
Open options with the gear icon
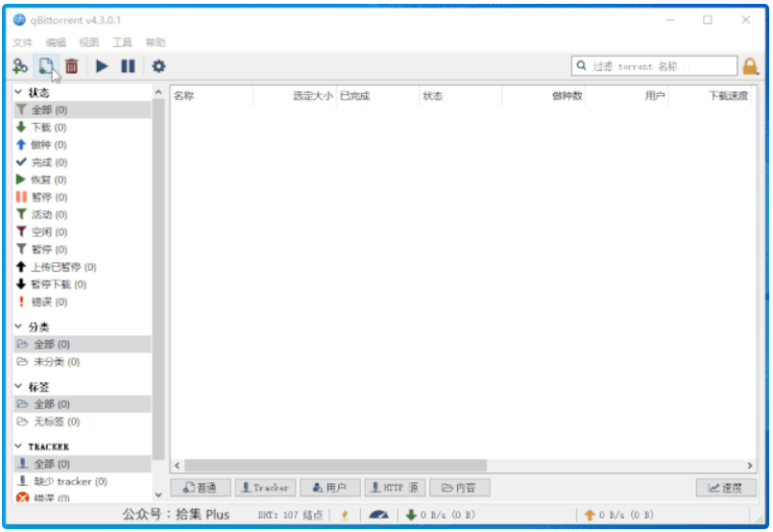coord(158,66)
